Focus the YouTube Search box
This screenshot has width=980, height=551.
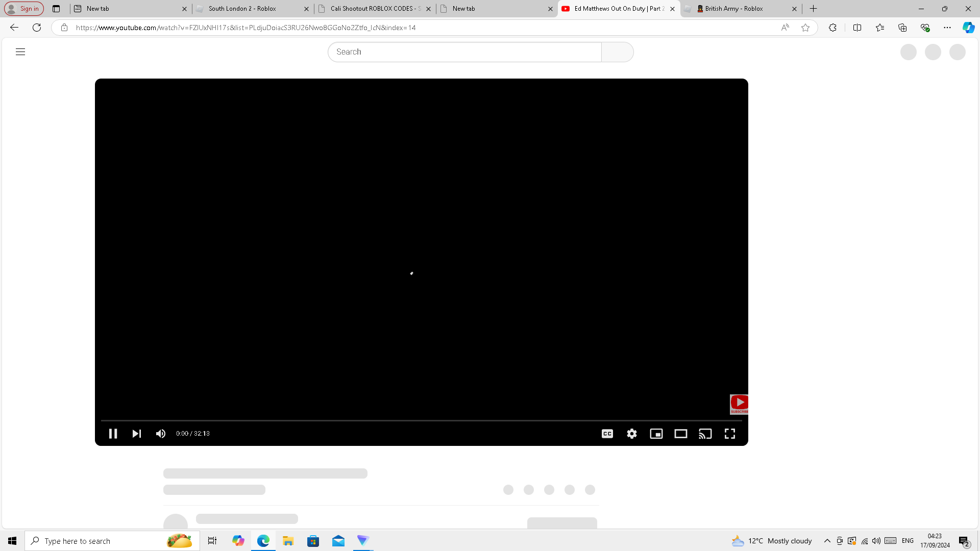point(464,52)
